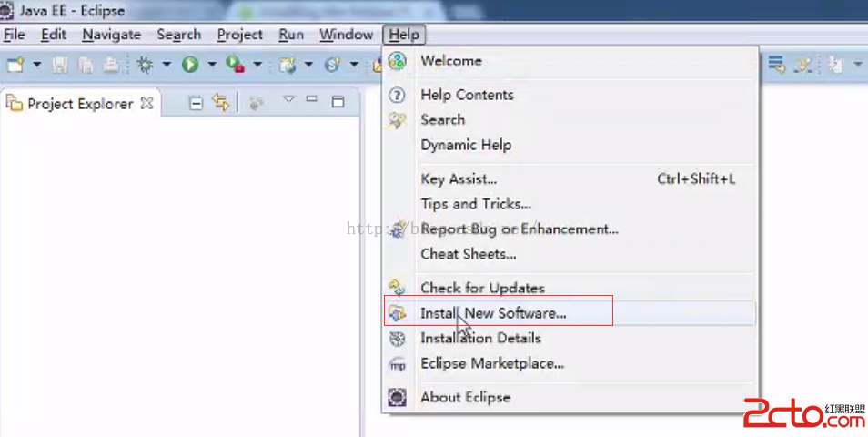The image size is (868, 437).
Task: Open Eclipse Marketplace... menu entry
Action: point(569,363)
